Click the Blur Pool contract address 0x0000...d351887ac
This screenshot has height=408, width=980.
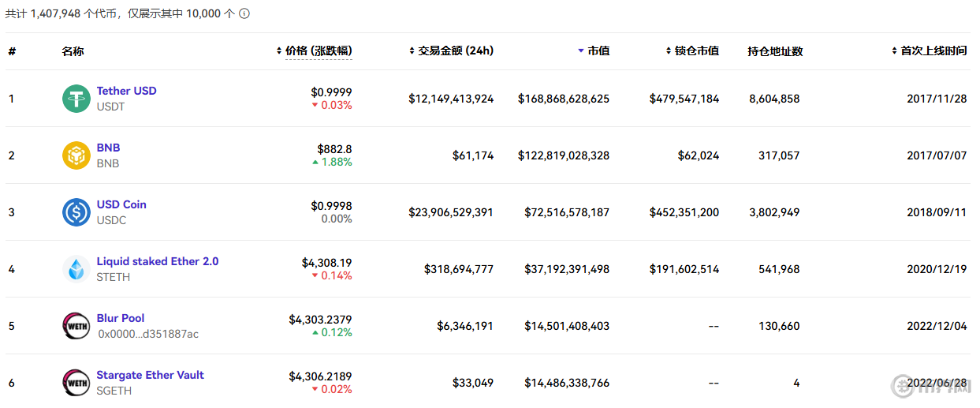tap(148, 334)
